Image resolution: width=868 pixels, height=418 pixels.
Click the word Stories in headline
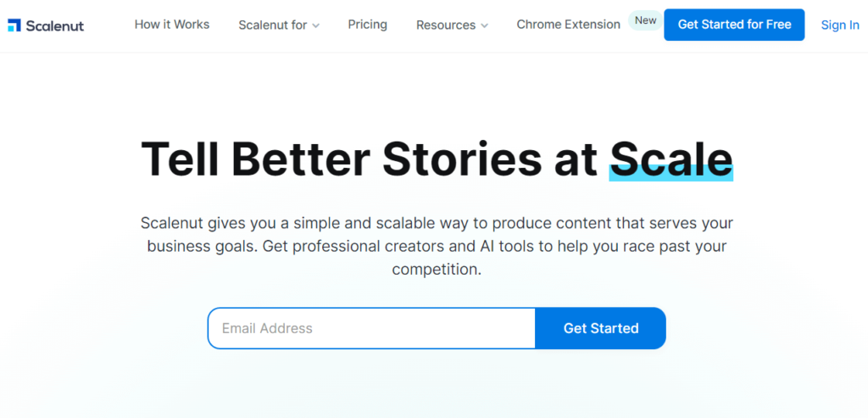(x=462, y=159)
